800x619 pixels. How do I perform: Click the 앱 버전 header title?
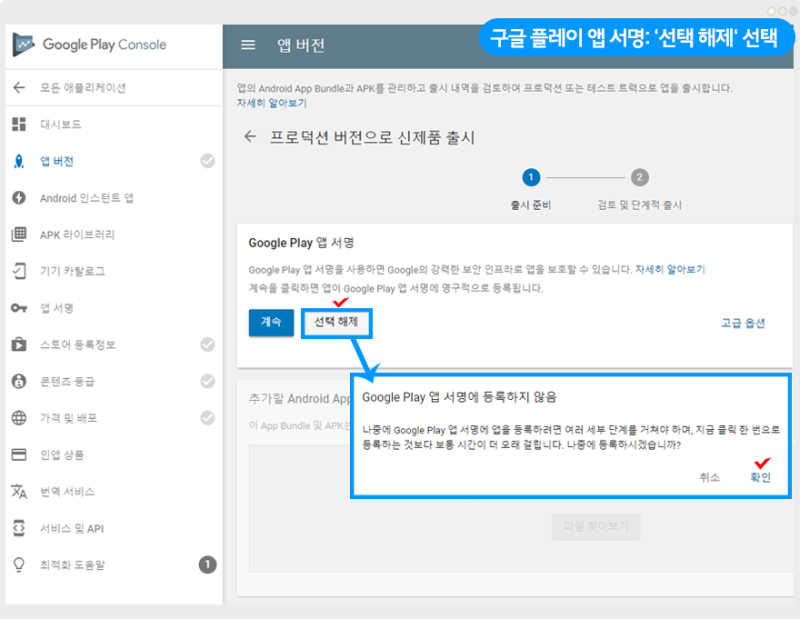tap(301, 45)
